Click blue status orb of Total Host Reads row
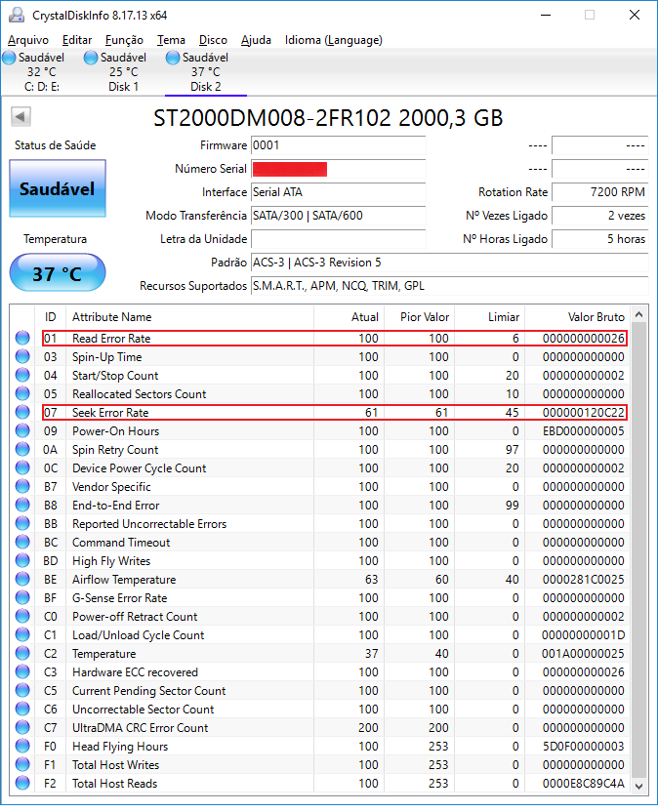Viewport: 658px width, 812px height. [x=22, y=783]
